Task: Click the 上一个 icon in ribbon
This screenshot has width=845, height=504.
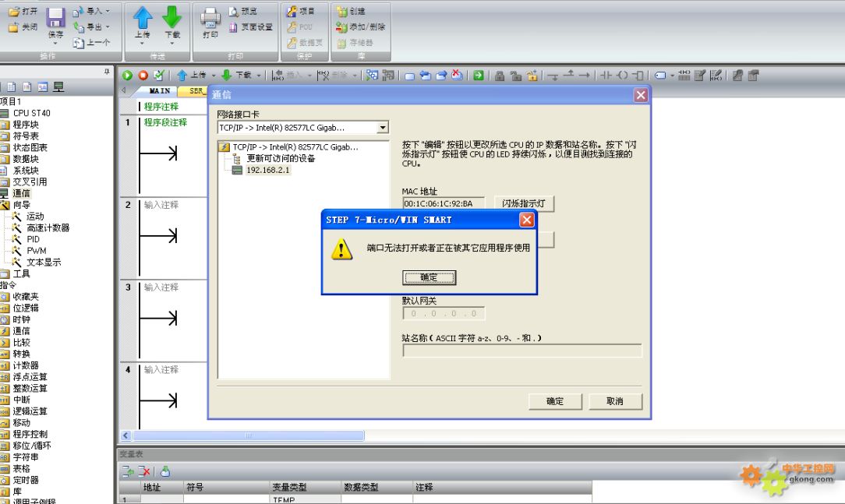Action: point(78,43)
